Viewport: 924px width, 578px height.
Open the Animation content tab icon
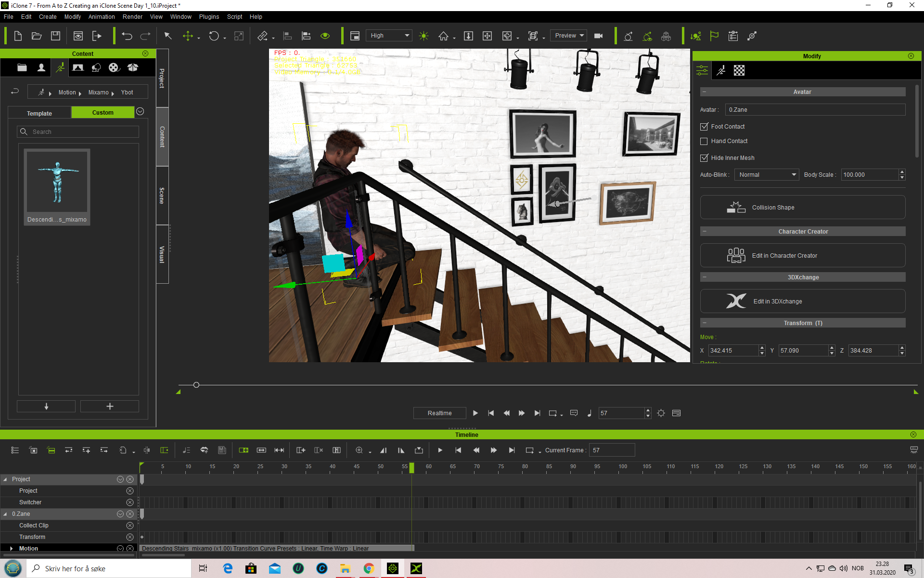coord(60,67)
